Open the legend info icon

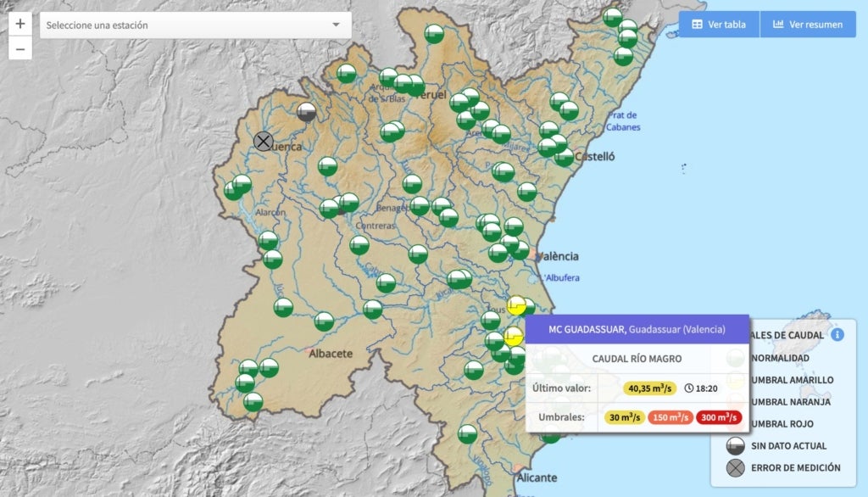coord(837,335)
